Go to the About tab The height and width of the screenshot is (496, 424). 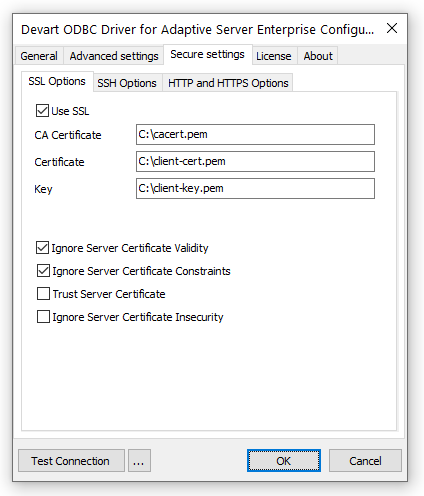pyautogui.click(x=318, y=56)
